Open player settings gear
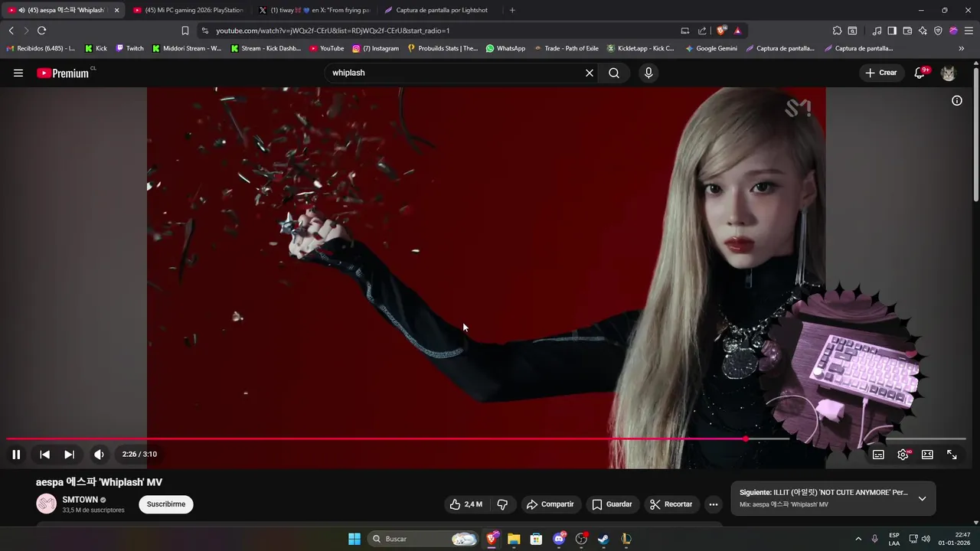The image size is (980, 551). 903,455
